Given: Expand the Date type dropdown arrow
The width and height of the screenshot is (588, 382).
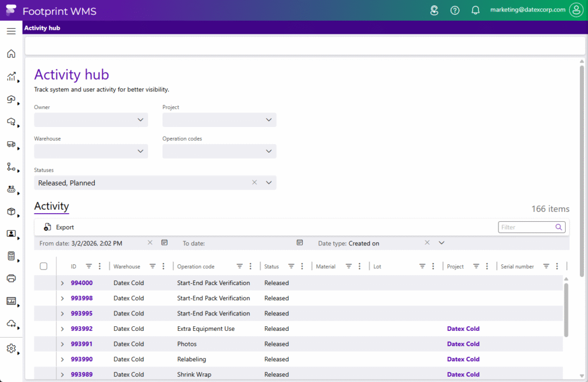Looking at the screenshot, I should point(442,243).
